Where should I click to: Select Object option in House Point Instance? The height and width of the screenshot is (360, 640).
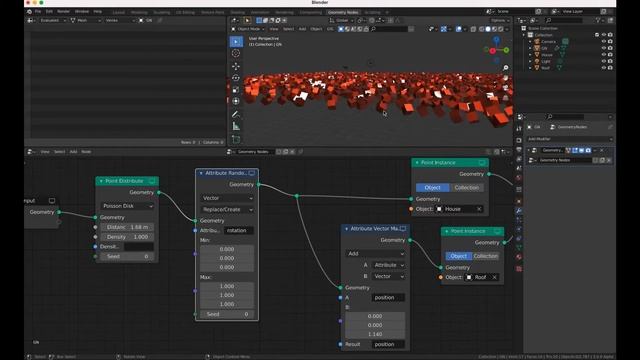[433, 188]
